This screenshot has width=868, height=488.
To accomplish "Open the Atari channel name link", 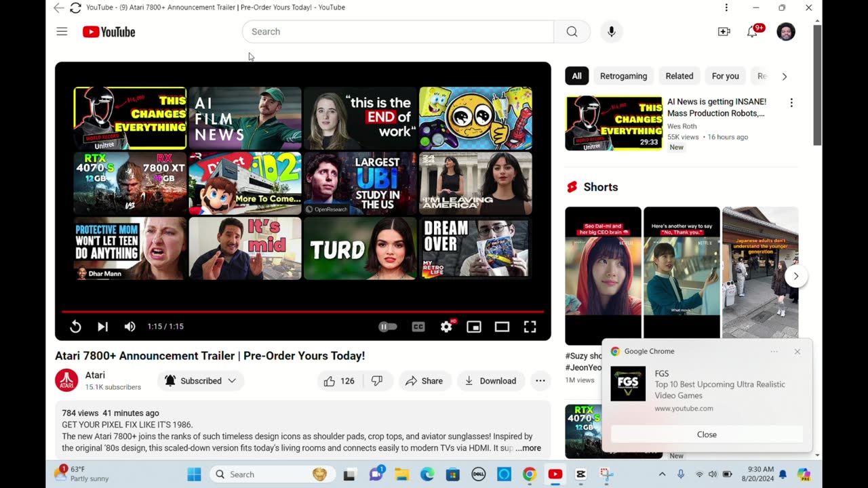I will tap(95, 375).
